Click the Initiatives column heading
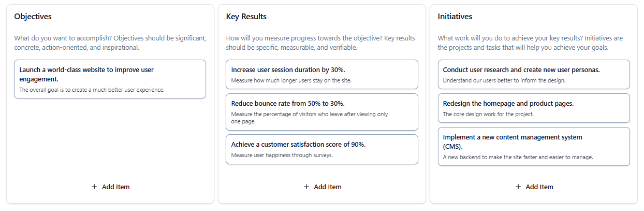 pos(455,17)
